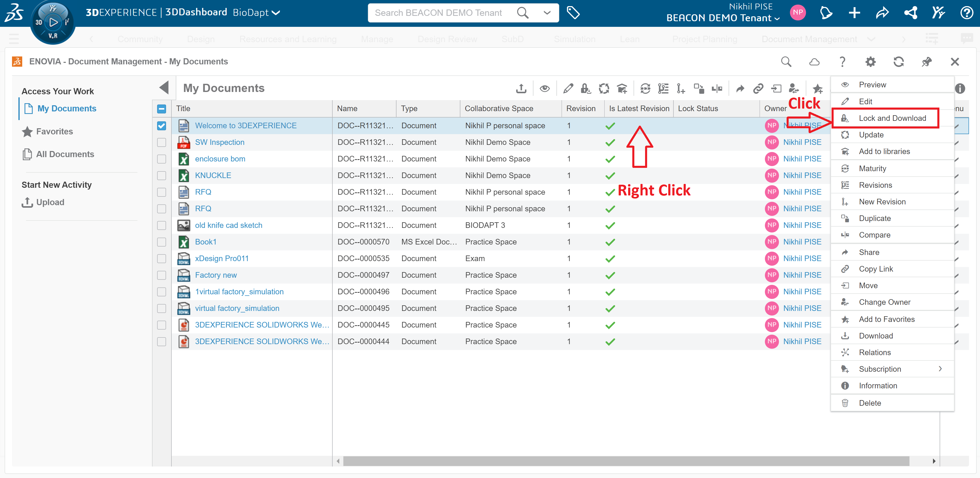Check the Book1 row checkbox
The image size is (980, 478).
(162, 242)
